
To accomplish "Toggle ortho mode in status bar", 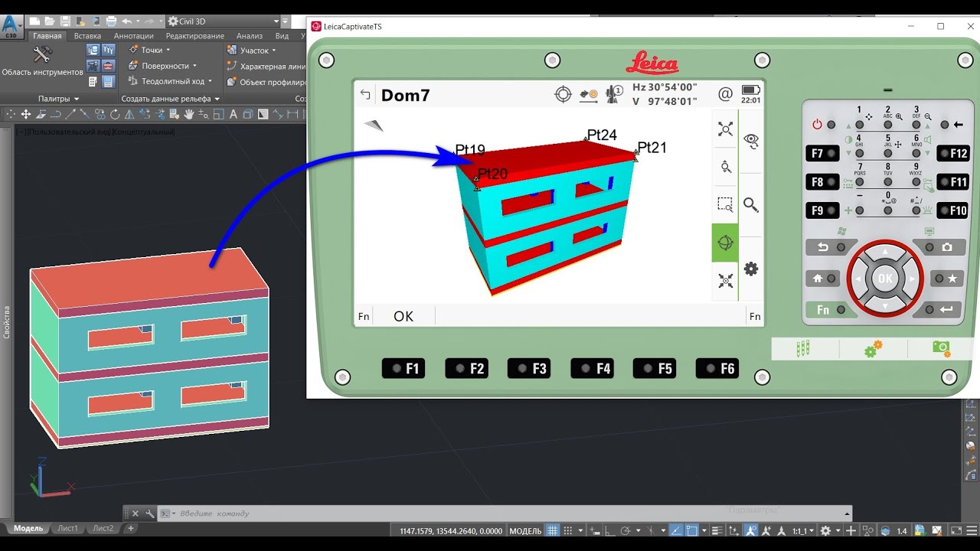I will coord(609,530).
